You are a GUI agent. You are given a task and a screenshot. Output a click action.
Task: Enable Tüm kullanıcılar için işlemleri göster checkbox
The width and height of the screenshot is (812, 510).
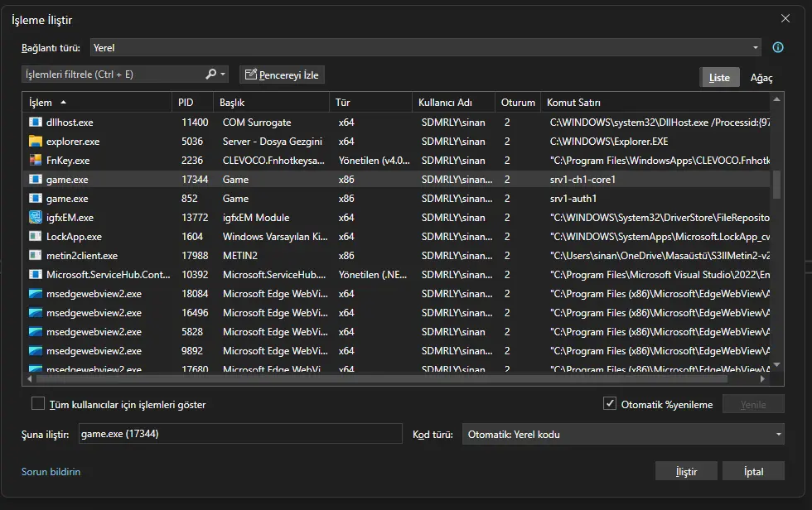click(38, 403)
